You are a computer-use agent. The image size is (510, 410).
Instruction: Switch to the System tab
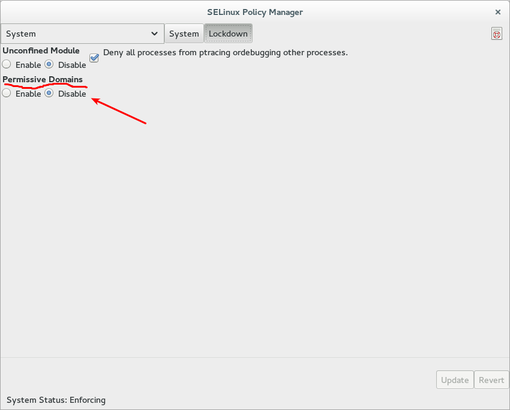pos(184,34)
